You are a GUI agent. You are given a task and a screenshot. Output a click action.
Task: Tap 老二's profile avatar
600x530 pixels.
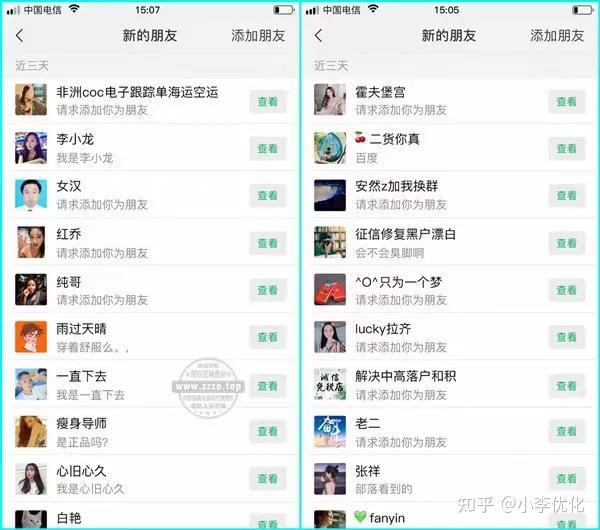point(330,431)
